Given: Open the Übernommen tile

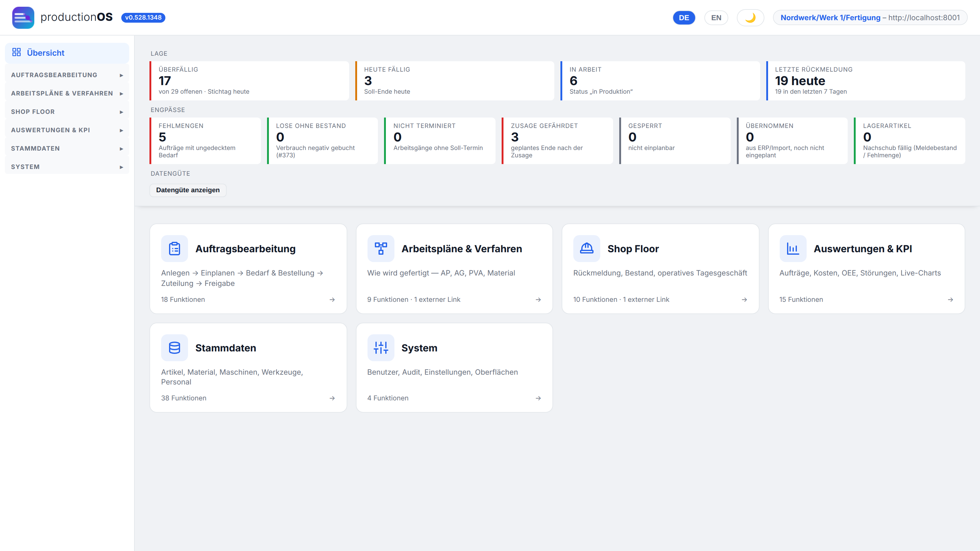Looking at the screenshot, I should click(x=793, y=141).
